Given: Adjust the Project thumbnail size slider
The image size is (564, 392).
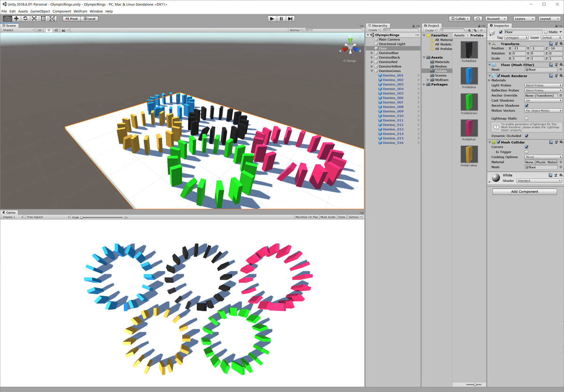Looking at the screenshot, I should point(475,384).
